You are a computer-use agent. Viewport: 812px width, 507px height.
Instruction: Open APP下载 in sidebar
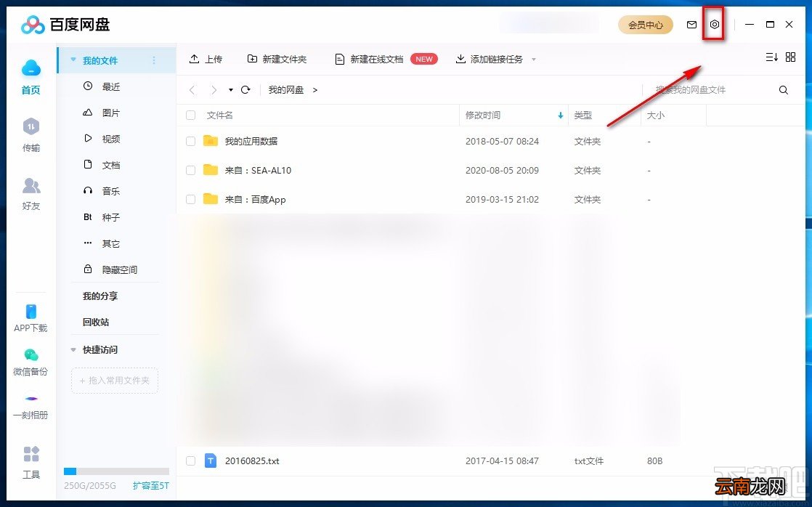click(31, 318)
